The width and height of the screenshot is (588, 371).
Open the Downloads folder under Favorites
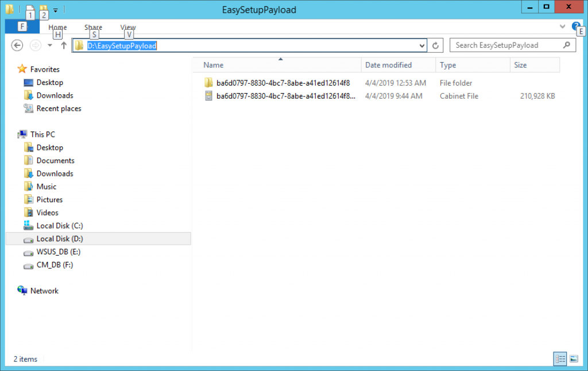(56, 95)
